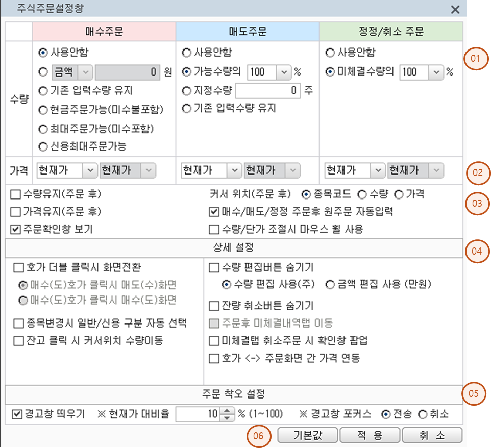The image size is (491, 448).
Task: Set 경고창 포커스 to 전송
Action: (386, 414)
